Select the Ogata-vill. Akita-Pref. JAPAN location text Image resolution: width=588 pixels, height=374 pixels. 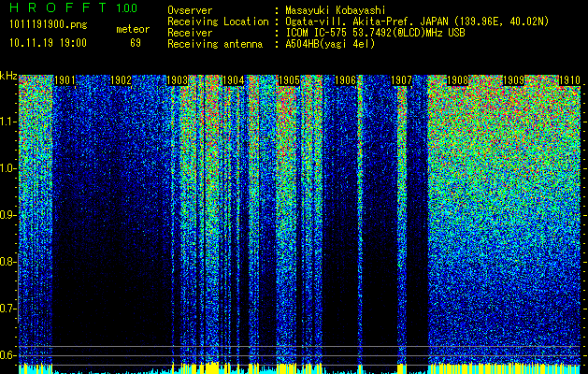tap(417, 22)
